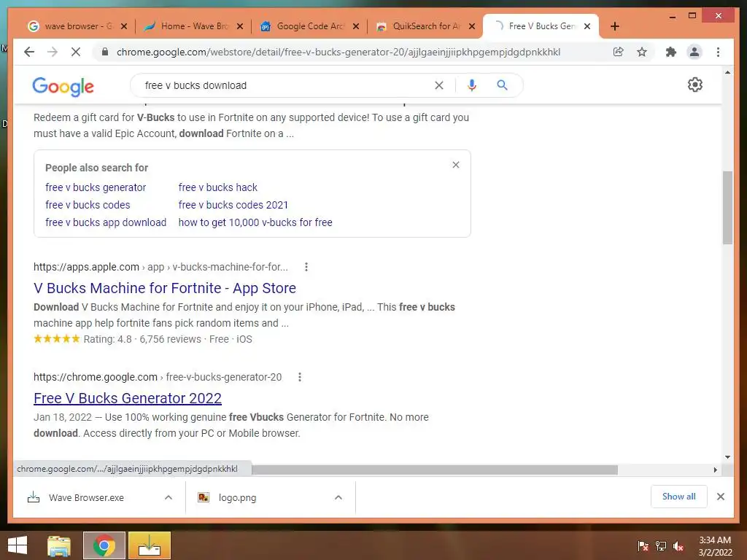The width and height of the screenshot is (747, 560).
Task: Search for free v bucks hack
Action: (x=217, y=187)
